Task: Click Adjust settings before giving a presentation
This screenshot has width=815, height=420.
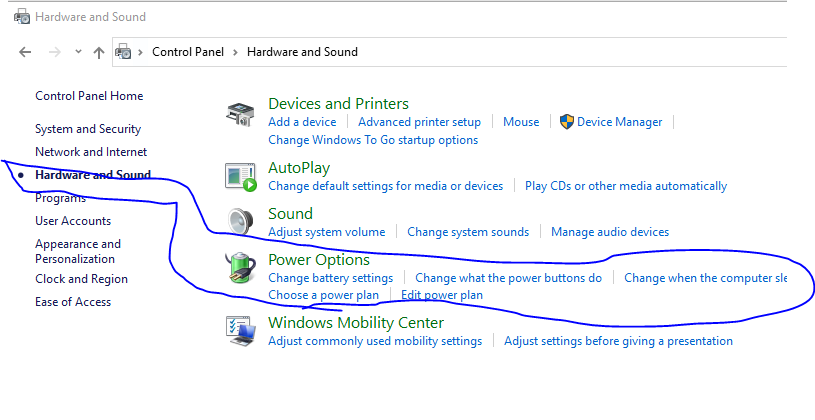Action: [618, 341]
